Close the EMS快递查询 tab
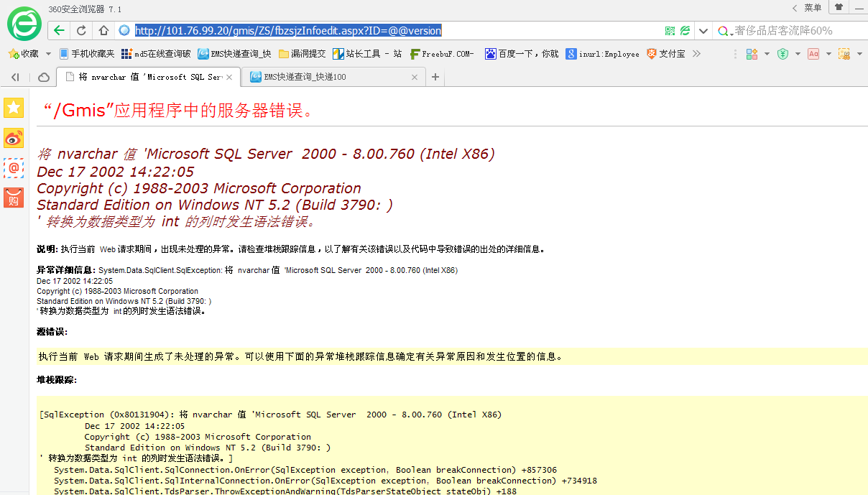The width and height of the screenshot is (868, 495). (x=415, y=77)
